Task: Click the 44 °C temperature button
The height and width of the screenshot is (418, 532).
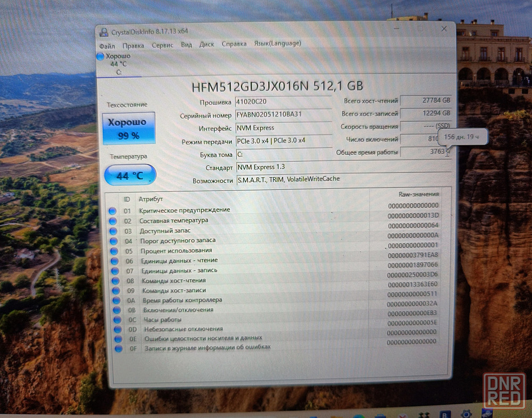Action: pyautogui.click(x=130, y=175)
